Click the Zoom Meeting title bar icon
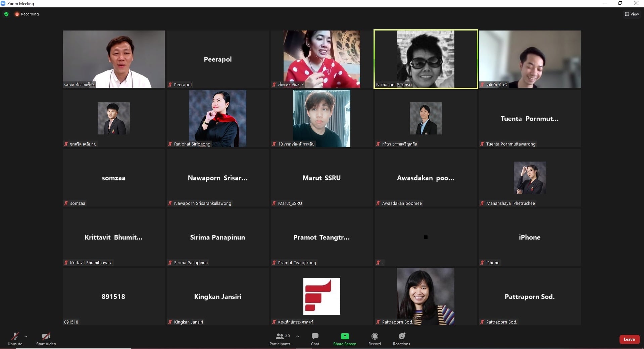The image size is (644, 349). point(3,3)
